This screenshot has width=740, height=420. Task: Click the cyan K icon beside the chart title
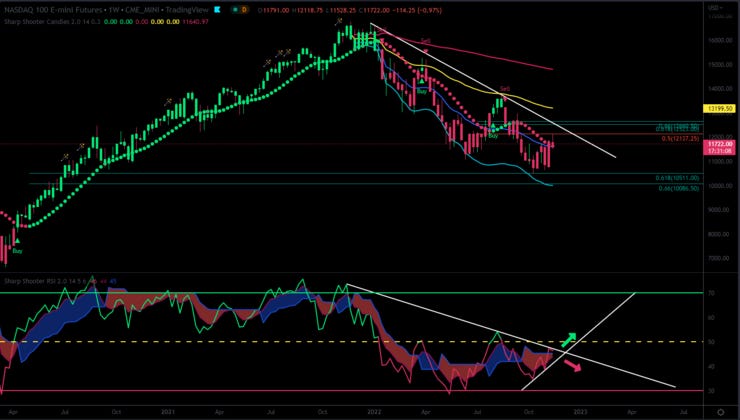coord(218,9)
